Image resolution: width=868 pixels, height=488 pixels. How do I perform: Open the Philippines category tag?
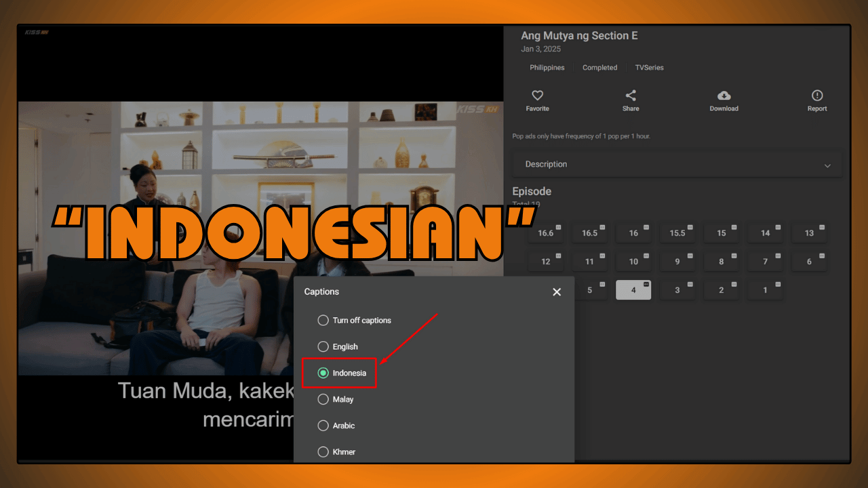coord(547,67)
